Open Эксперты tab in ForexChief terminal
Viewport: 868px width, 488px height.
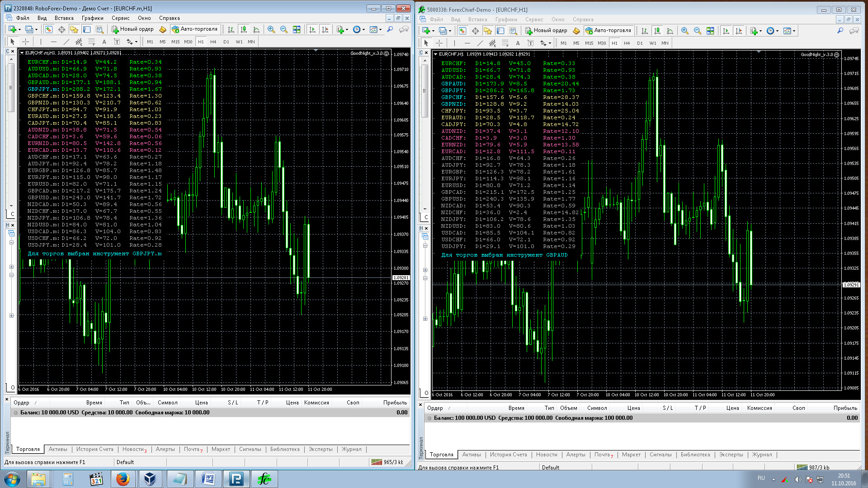pos(731,455)
